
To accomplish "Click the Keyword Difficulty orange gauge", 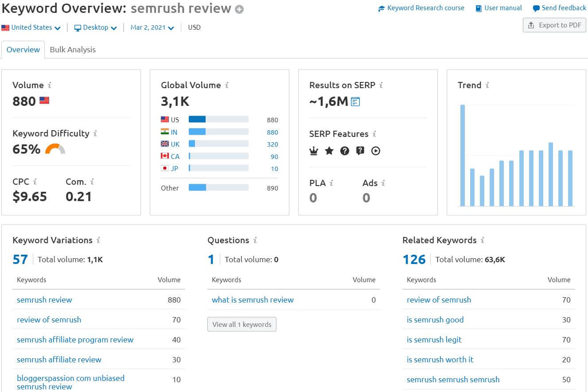I will [55, 149].
